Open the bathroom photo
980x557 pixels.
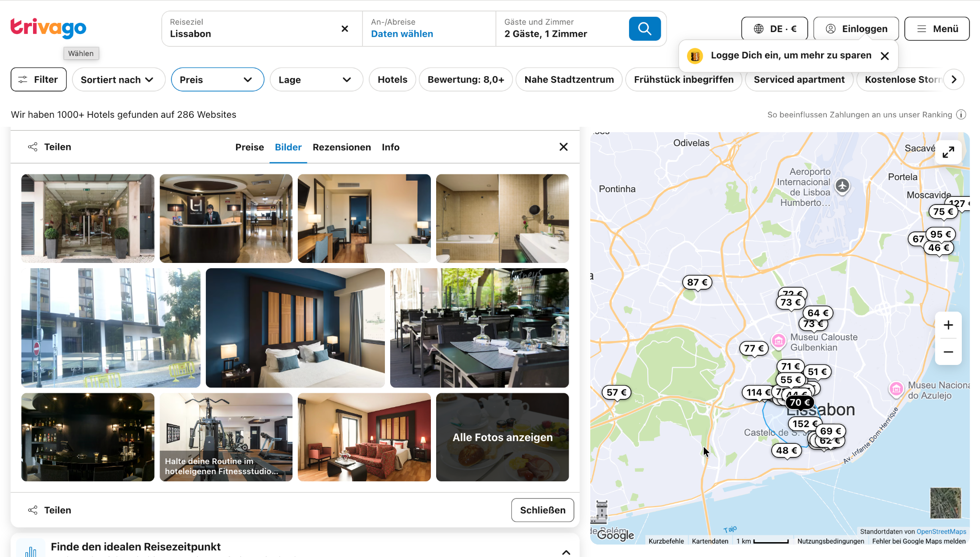pos(502,218)
